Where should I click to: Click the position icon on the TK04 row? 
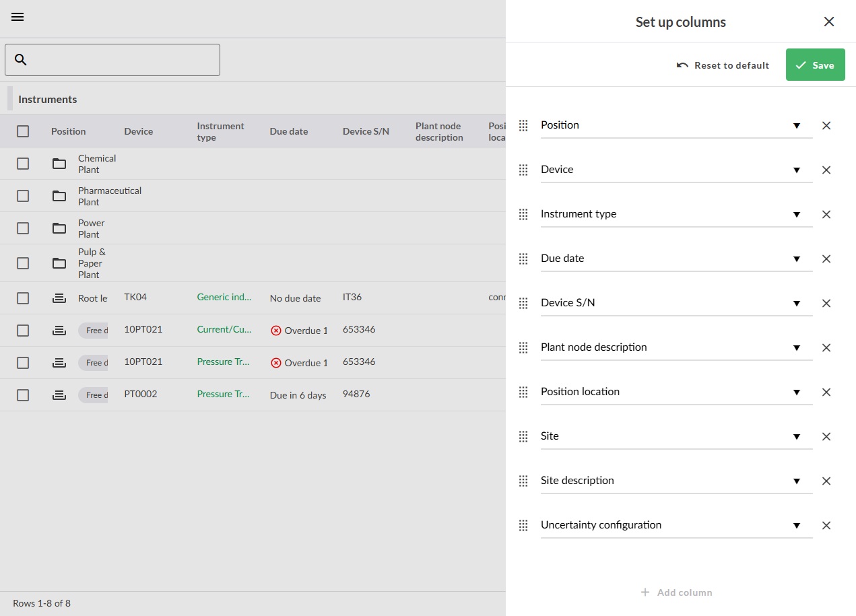point(59,297)
